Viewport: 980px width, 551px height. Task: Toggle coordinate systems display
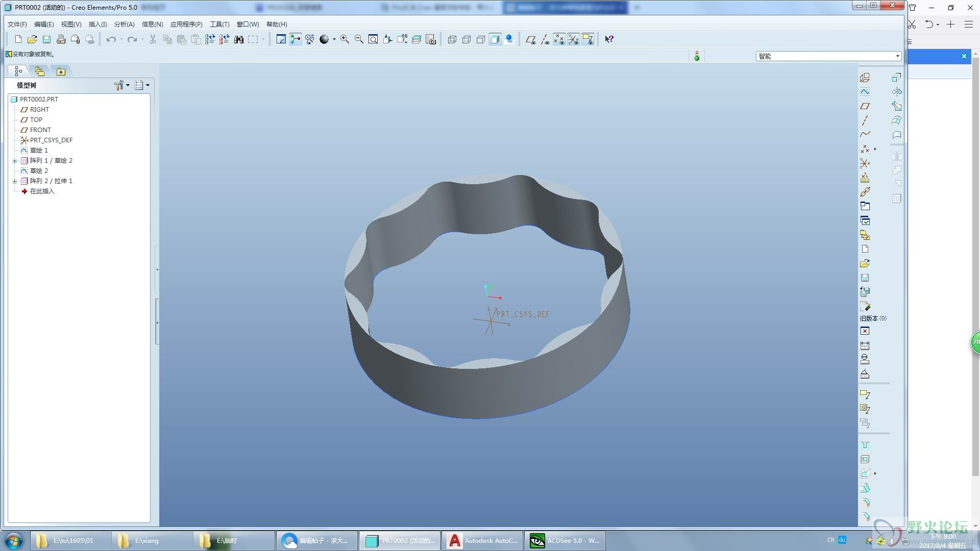[574, 39]
